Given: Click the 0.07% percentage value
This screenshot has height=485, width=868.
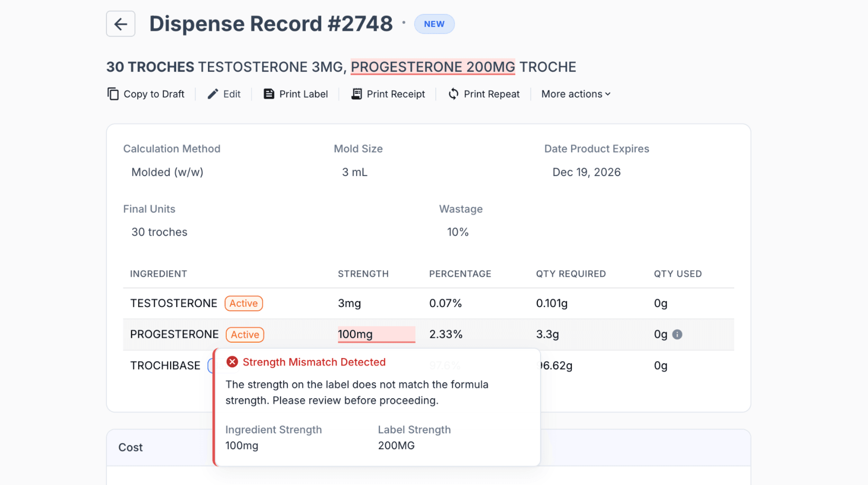Looking at the screenshot, I should coord(445,303).
